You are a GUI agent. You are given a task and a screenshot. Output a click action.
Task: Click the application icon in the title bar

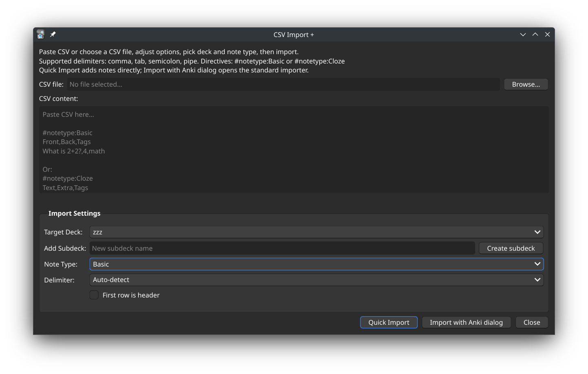click(x=40, y=35)
